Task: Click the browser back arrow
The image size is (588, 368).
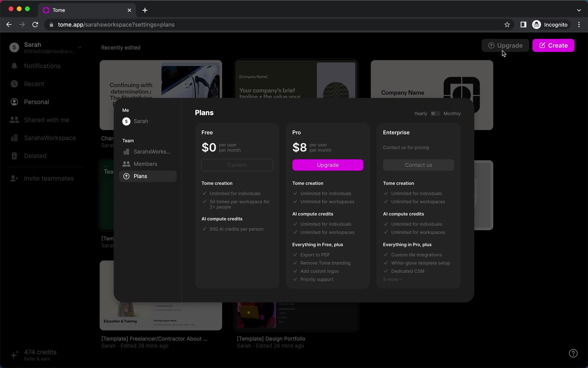Action: pyautogui.click(x=9, y=25)
